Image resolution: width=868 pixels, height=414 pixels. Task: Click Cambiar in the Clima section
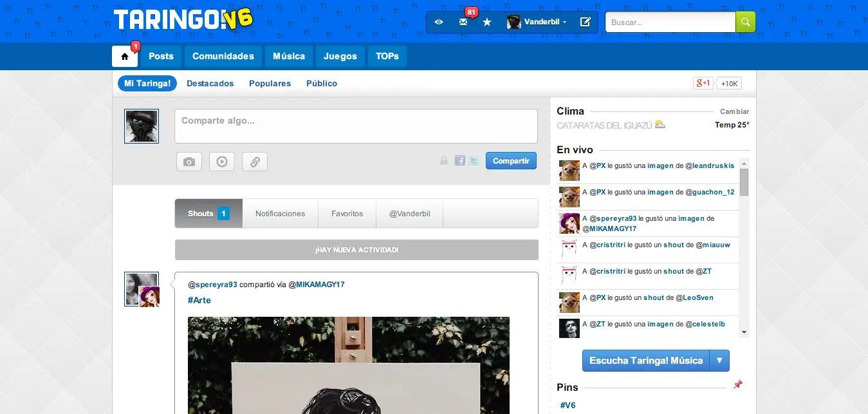tap(734, 111)
